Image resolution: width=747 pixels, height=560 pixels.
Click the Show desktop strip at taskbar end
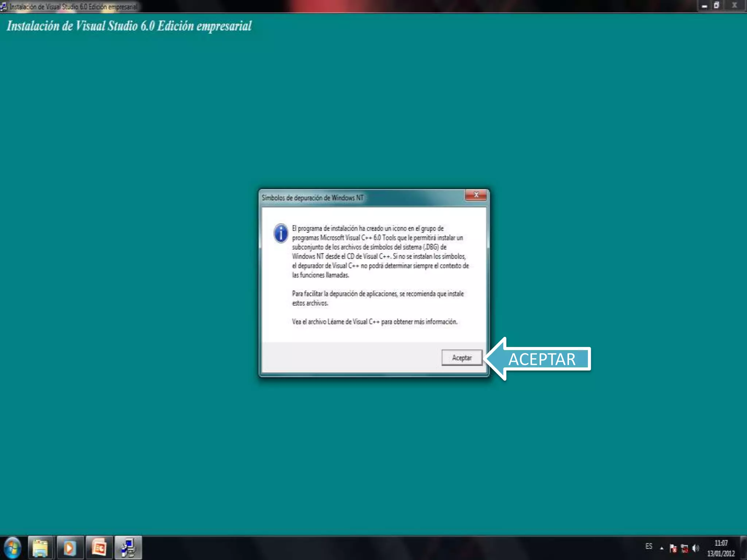click(x=744, y=548)
